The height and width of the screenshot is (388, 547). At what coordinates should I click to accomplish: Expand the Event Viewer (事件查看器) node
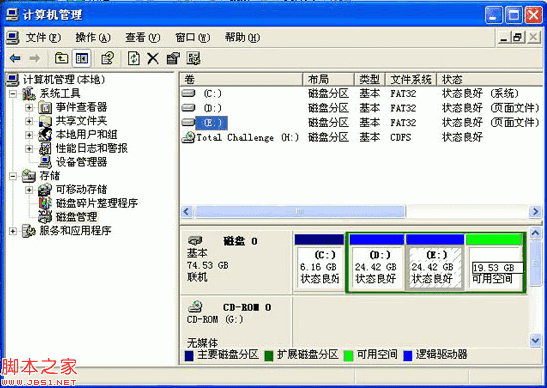tap(29, 107)
